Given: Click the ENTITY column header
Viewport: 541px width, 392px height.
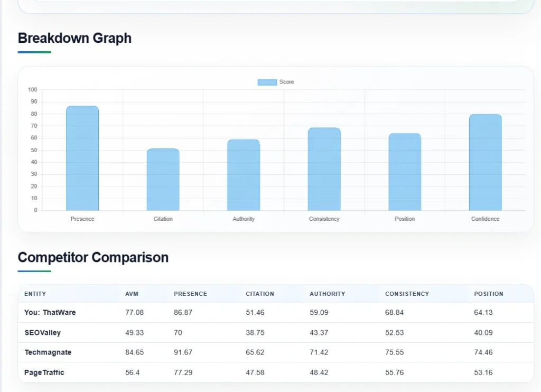Looking at the screenshot, I should pyautogui.click(x=35, y=294).
